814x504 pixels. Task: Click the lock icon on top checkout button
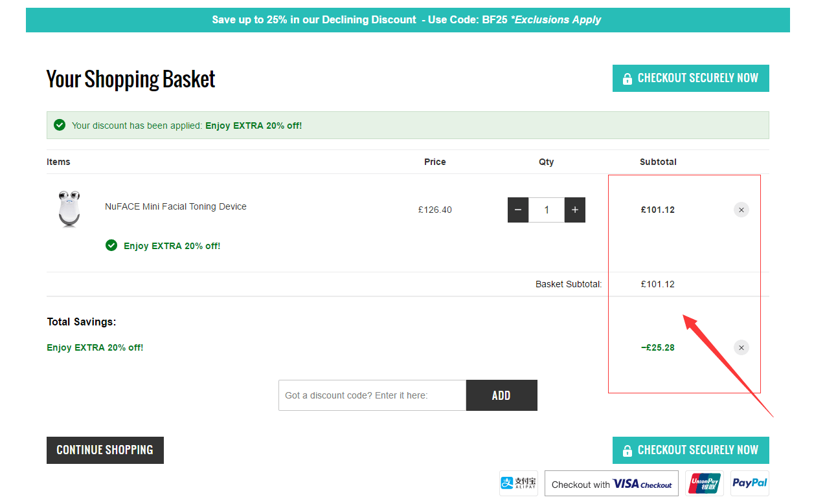click(627, 79)
